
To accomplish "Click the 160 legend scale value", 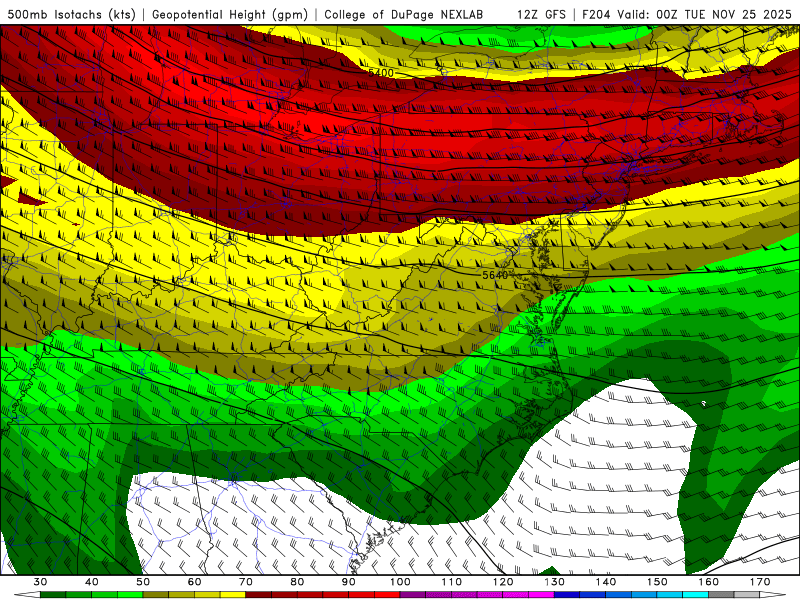I will (709, 582).
